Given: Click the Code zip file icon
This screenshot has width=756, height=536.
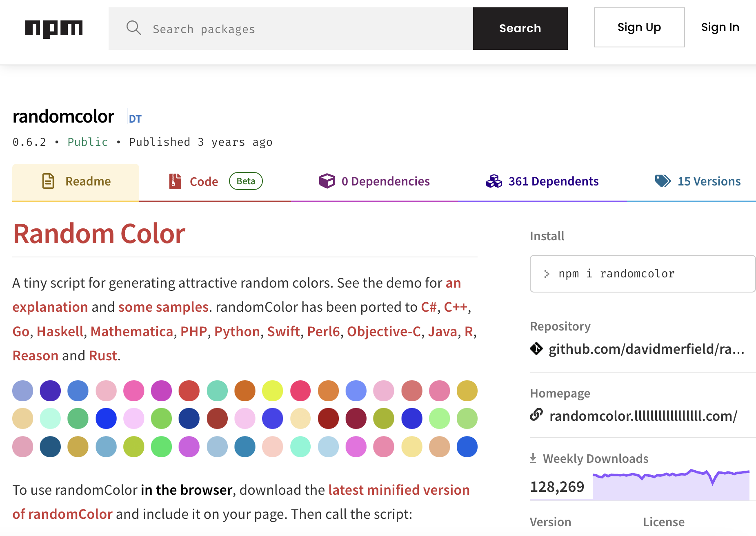Looking at the screenshot, I should (175, 181).
